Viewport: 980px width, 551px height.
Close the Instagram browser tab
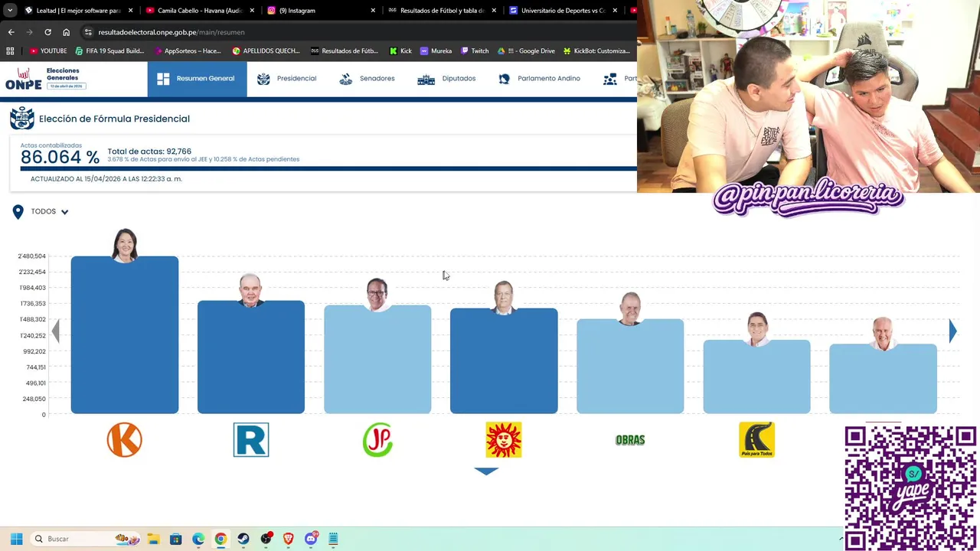(x=373, y=11)
